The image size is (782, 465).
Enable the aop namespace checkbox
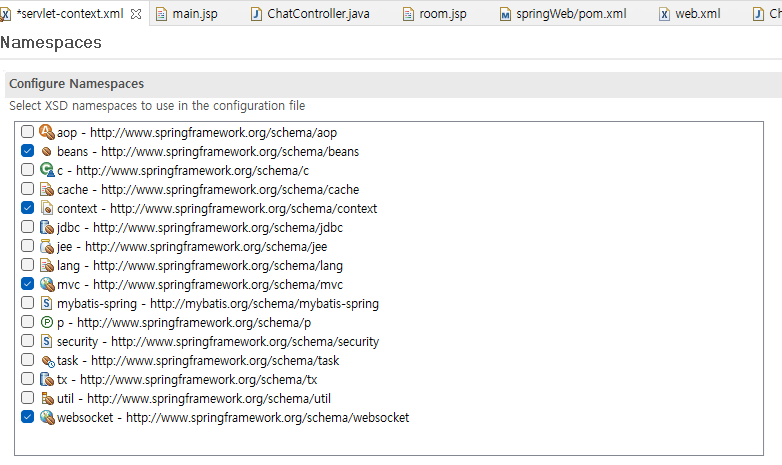(x=27, y=132)
